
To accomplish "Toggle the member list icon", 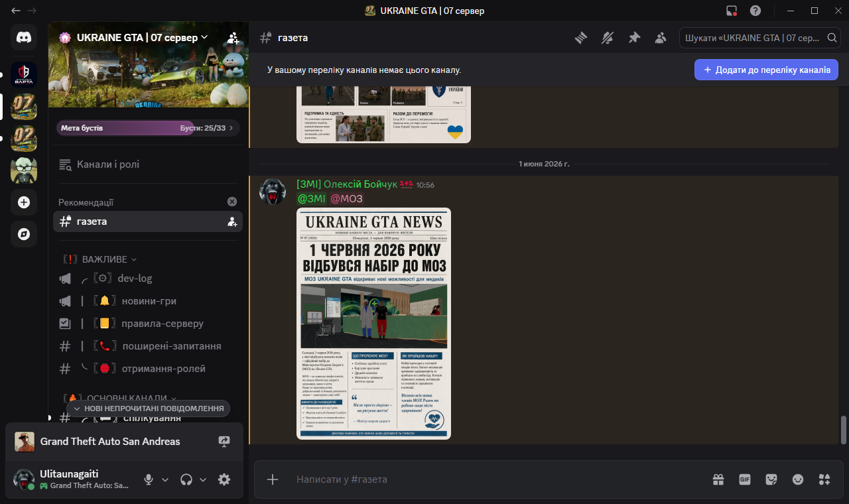I will click(x=661, y=38).
